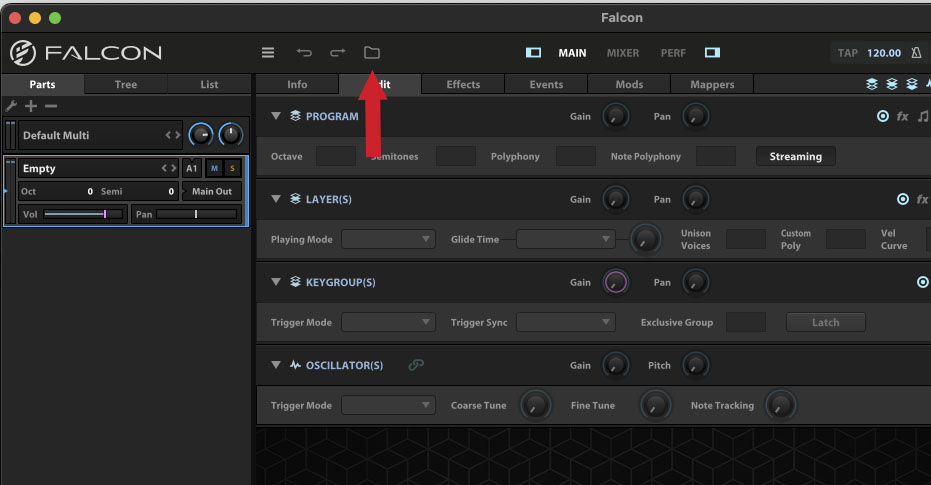
Task: Switch to MAIN view
Action: pos(572,53)
